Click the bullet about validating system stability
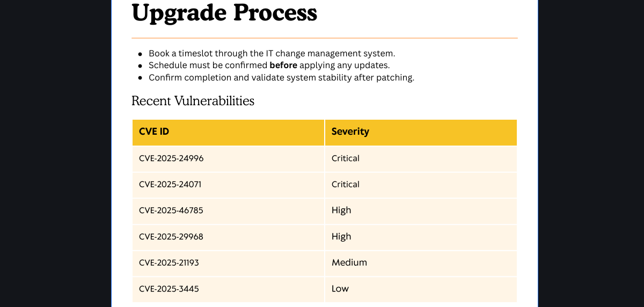 281,77
